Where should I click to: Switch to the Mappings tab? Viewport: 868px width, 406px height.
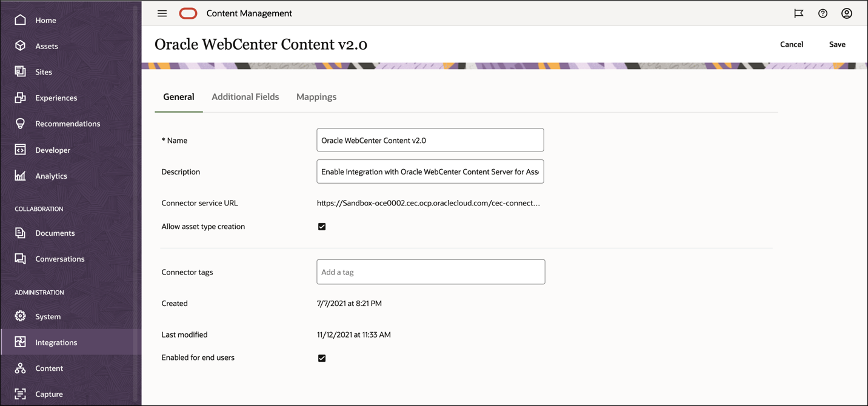316,97
